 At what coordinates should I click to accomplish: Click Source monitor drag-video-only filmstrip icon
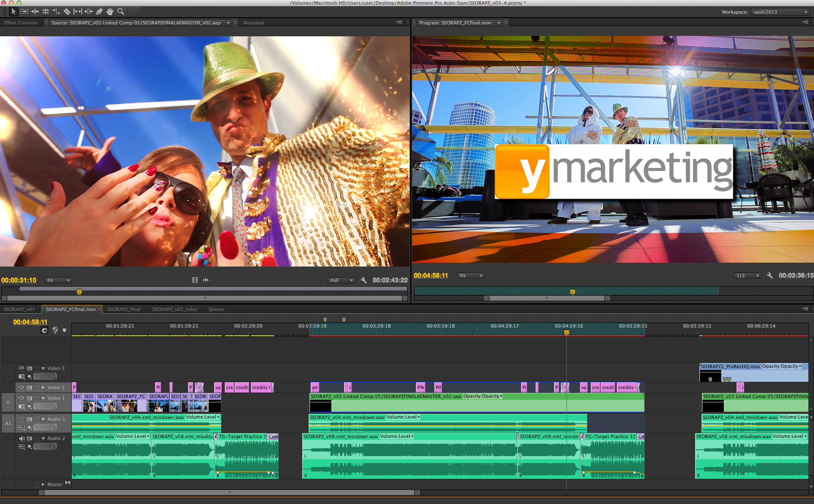tap(195, 280)
